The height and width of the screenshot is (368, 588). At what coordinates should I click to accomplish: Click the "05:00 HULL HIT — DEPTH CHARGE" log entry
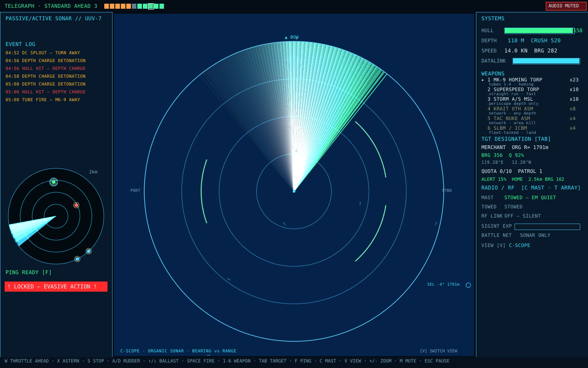(x=45, y=92)
